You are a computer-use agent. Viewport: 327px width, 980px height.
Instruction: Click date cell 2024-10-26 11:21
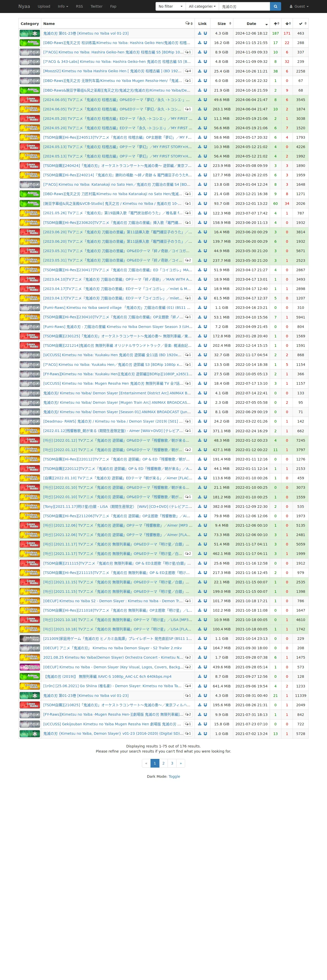(252, 71)
